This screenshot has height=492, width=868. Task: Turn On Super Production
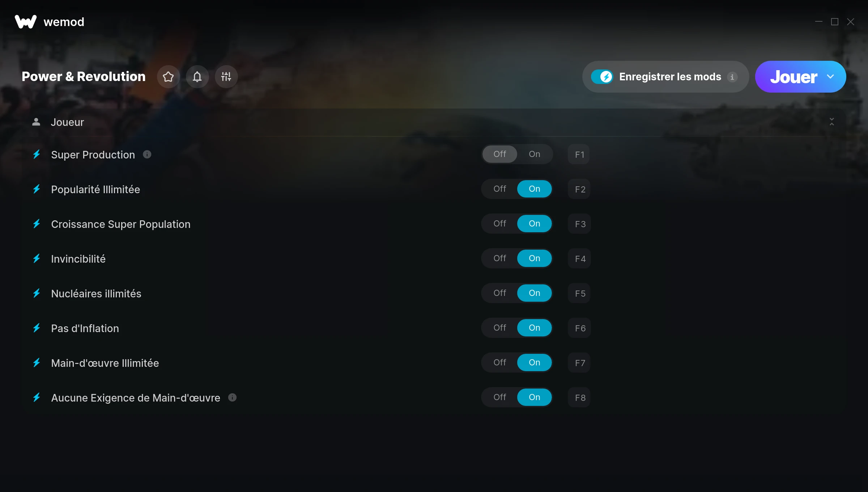(535, 154)
